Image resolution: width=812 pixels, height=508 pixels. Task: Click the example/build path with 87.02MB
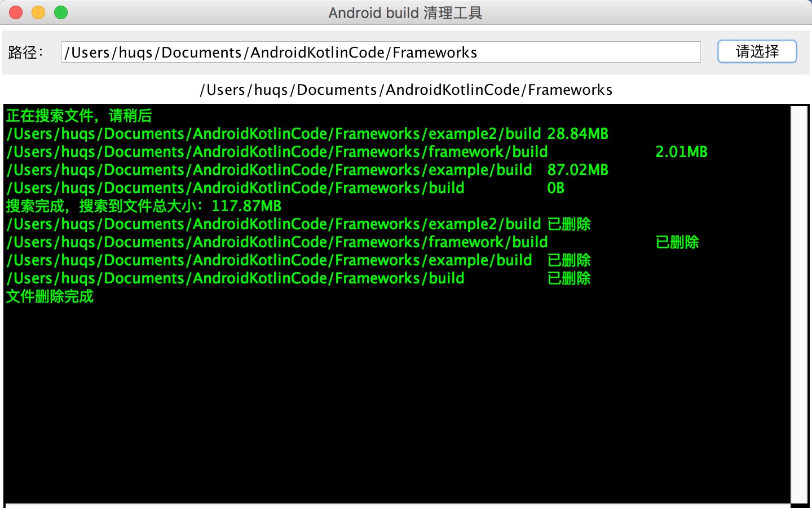point(269,170)
